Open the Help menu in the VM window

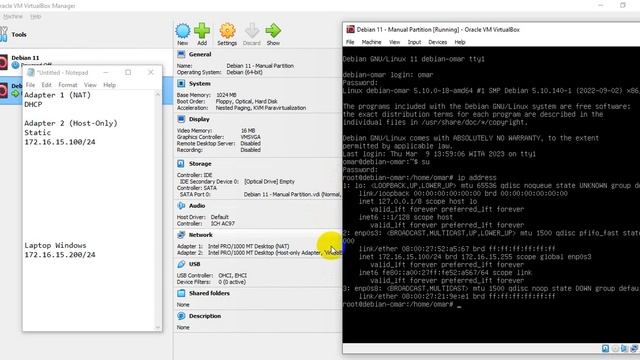point(460,42)
